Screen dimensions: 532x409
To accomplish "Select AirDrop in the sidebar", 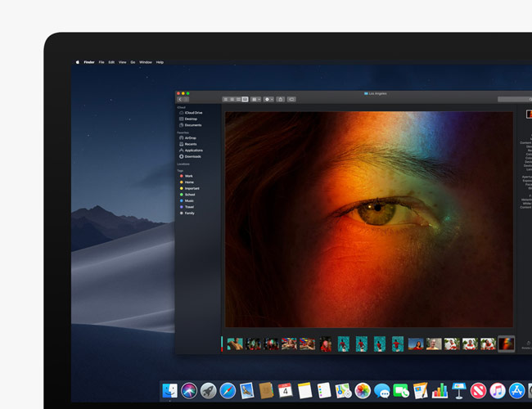I will tap(189, 138).
